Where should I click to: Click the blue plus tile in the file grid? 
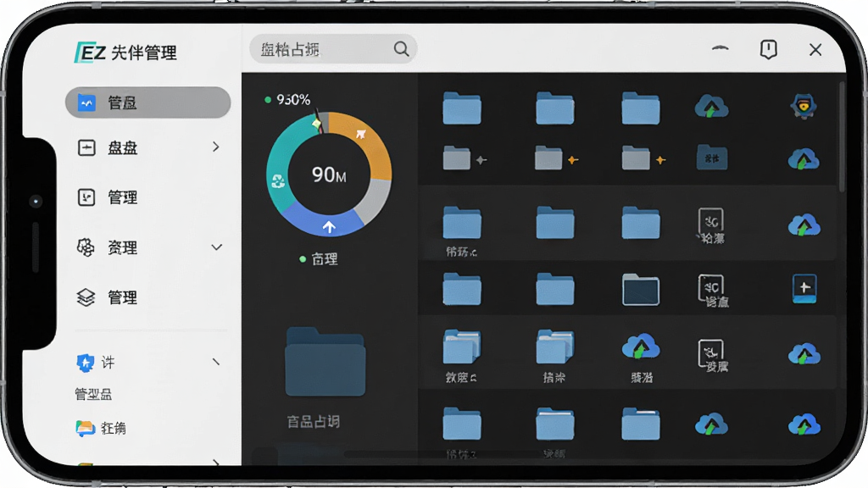(804, 288)
